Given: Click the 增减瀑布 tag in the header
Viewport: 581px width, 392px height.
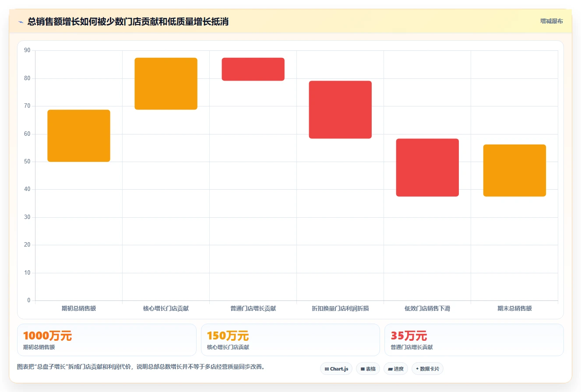Looking at the screenshot, I should [551, 21].
